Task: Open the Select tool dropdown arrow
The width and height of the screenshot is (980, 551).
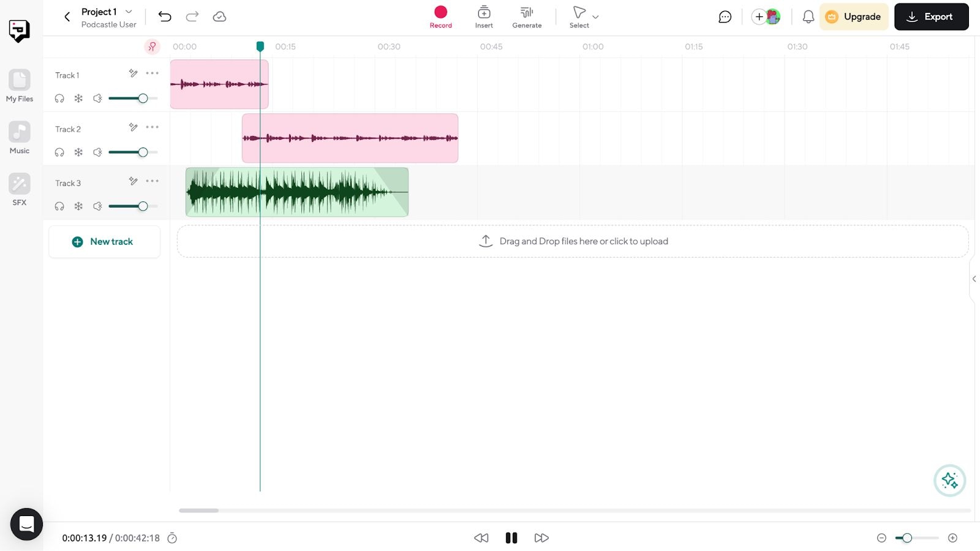Action: (x=595, y=17)
